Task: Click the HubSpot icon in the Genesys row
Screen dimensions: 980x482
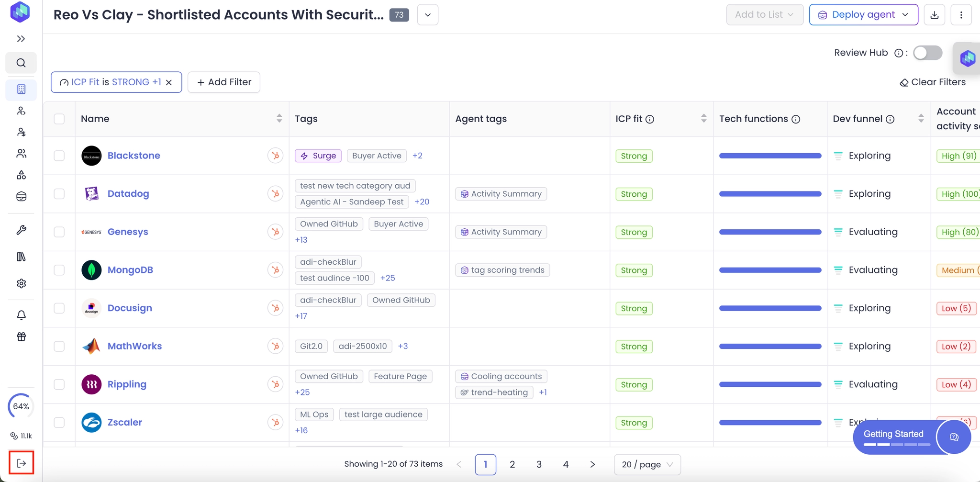Action: (275, 232)
